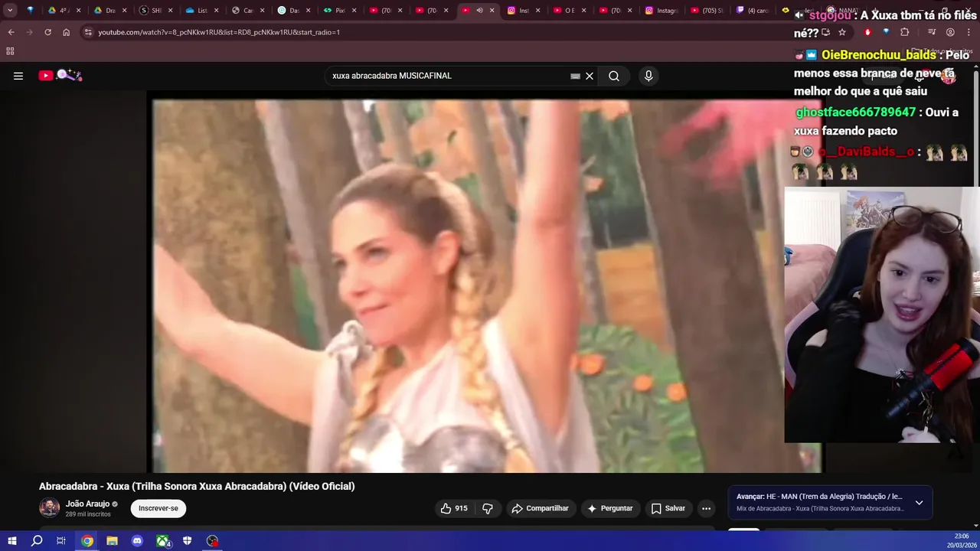980x551 pixels.
Task: Focus the browser address bar URL
Action: [219, 32]
